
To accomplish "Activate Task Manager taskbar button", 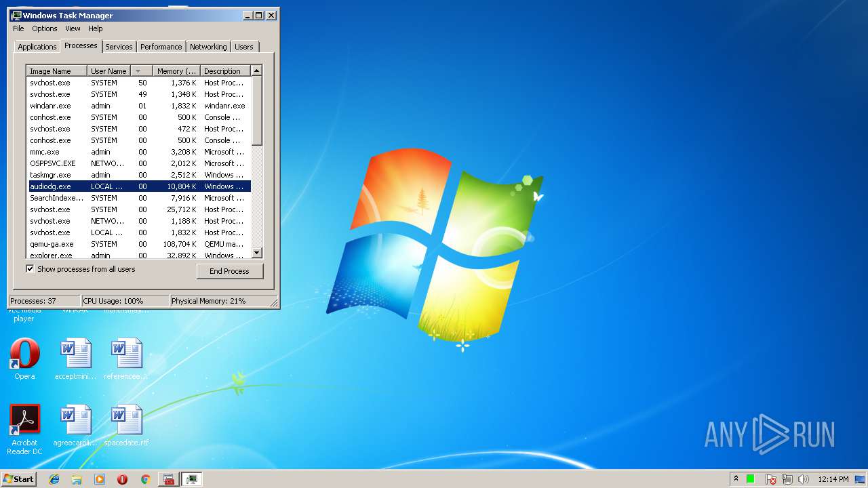I will [192, 479].
